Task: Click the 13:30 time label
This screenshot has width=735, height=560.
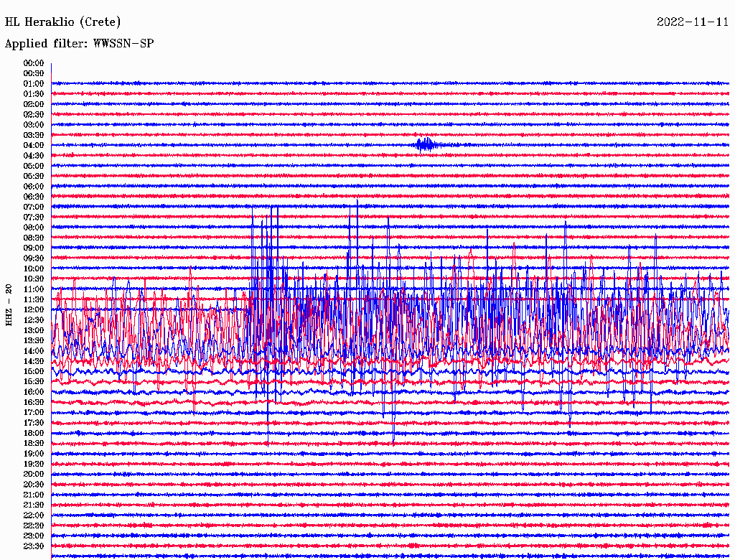Action: (34, 340)
